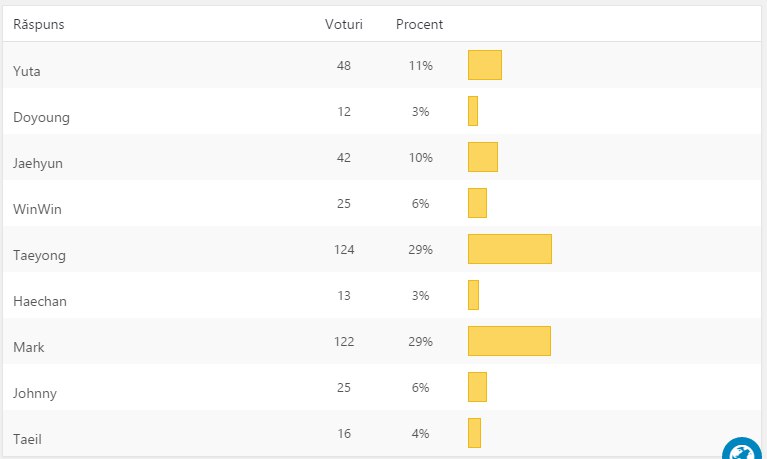The width and height of the screenshot is (767, 459).
Task: Click Mark's vote count 122
Action: (344, 341)
